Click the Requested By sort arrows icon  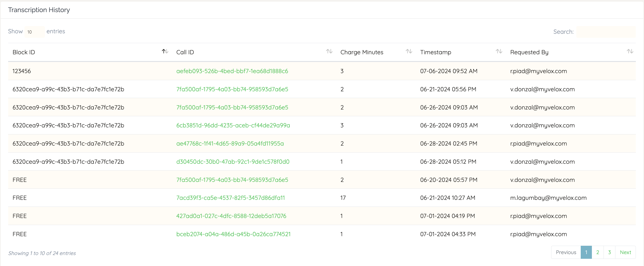coord(630,51)
